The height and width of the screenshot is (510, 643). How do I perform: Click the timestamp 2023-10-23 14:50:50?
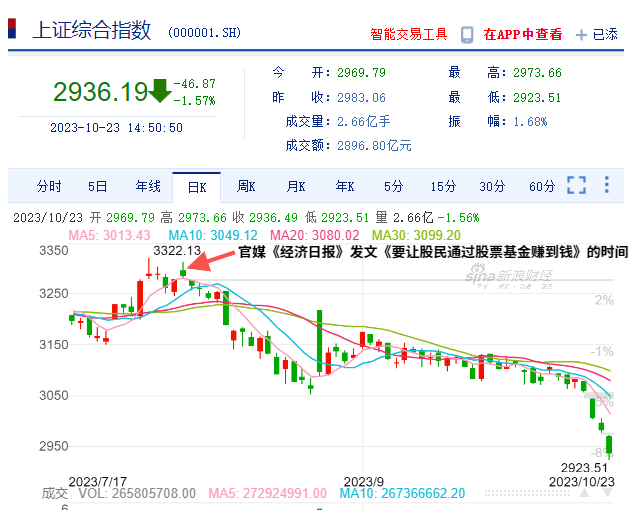click(x=116, y=128)
